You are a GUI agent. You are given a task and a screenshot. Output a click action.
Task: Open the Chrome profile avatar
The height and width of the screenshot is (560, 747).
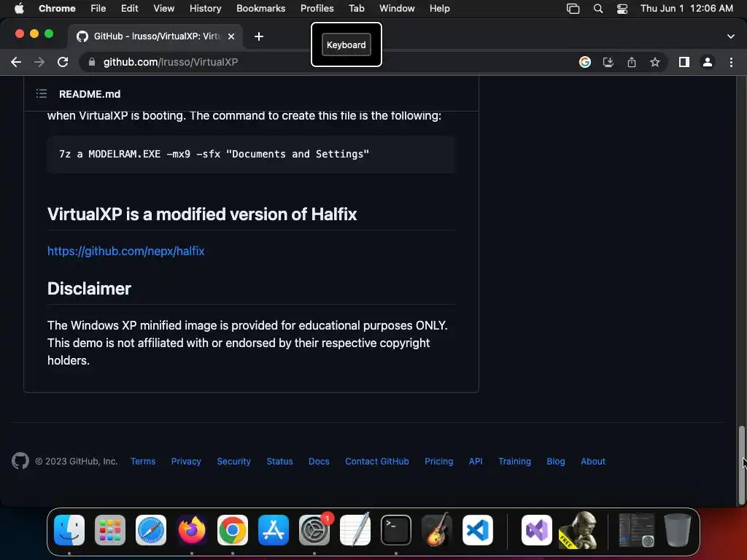point(708,62)
